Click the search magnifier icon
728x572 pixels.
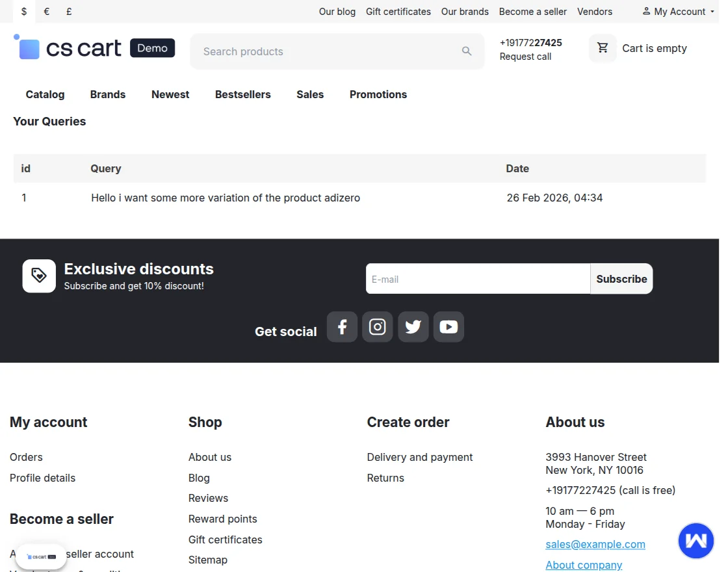pyautogui.click(x=467, y=51)
